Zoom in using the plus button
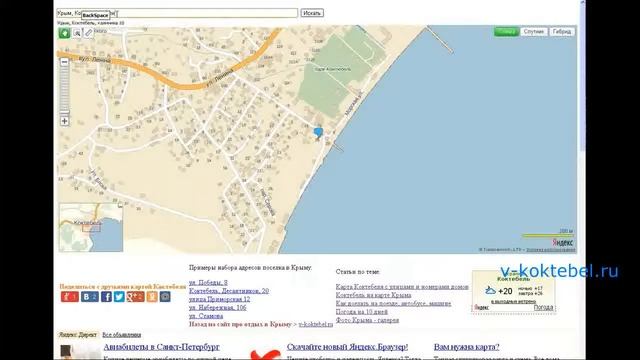 [64, 121]
